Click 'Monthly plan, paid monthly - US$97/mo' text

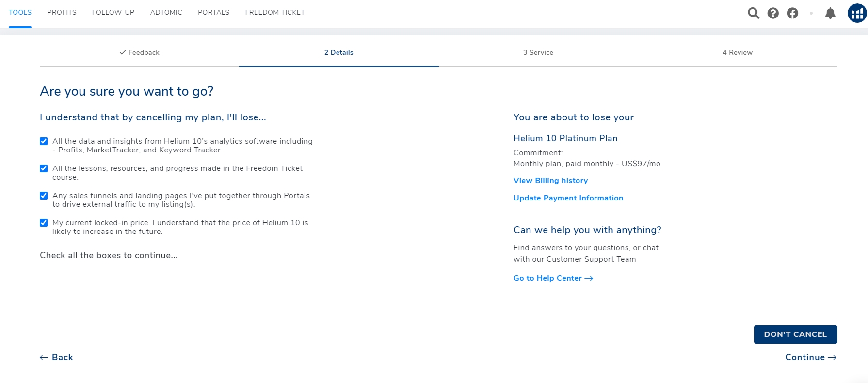587,164
